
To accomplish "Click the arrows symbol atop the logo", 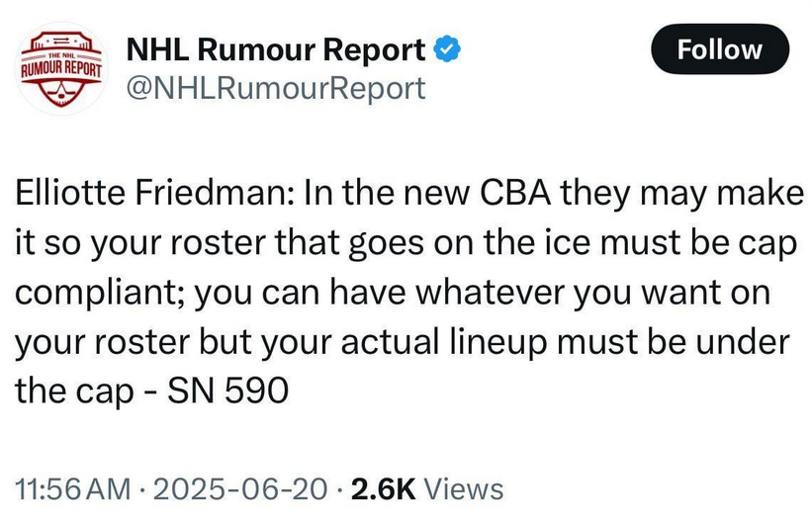I will tap(61, 41).
